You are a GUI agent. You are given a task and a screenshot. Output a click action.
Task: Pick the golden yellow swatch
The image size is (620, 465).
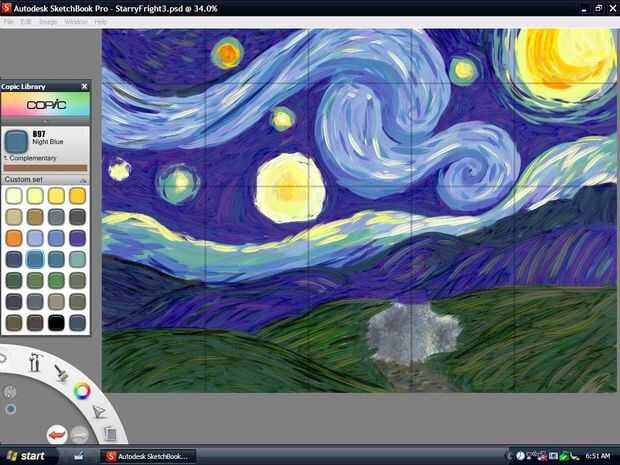77,196
